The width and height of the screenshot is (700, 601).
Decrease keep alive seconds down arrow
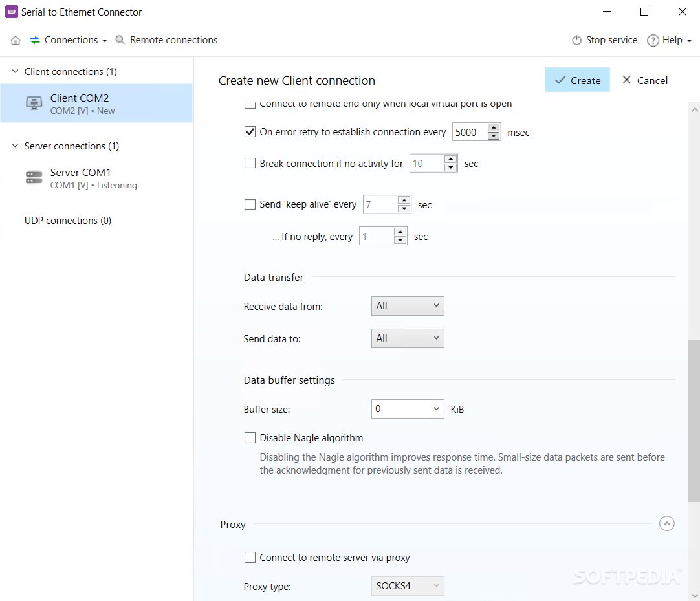404,208
